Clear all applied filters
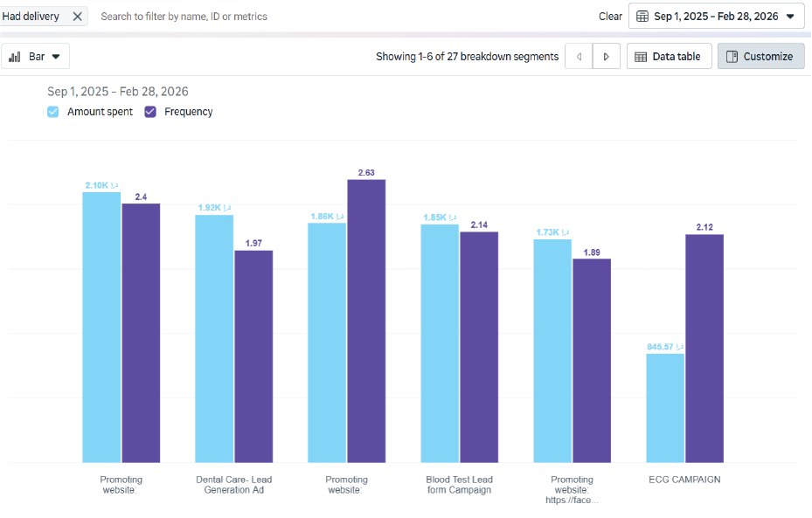The image size is (812, 518). click(x=610, y=17)
